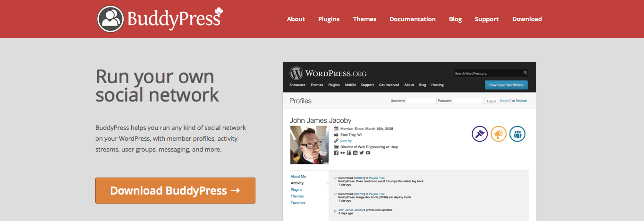Open the Themes page in the BuddyPress header
The height and width of the screenshot is (221, 644).
(364, 19)
